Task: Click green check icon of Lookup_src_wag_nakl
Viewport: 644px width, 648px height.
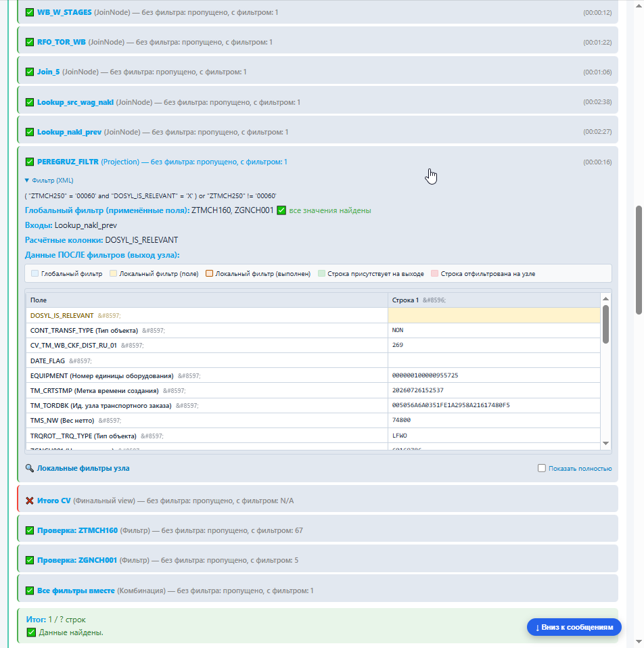Action: [30, 102]
